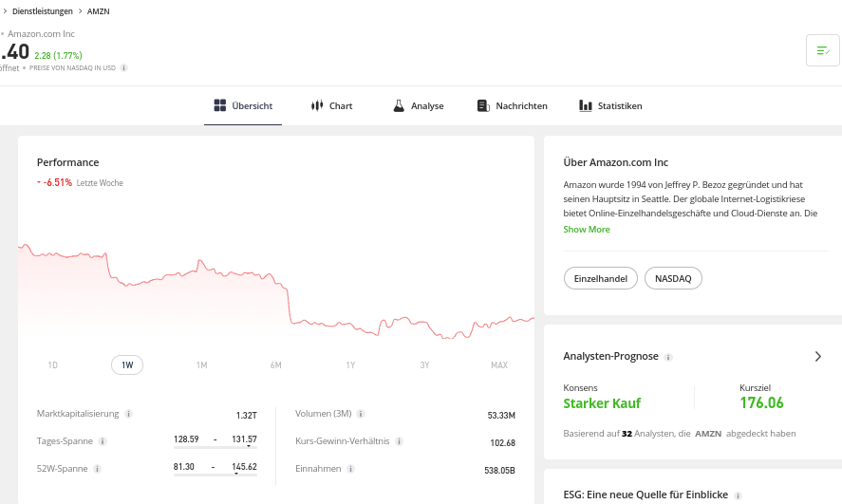Screen dimensions: 842x504
Task: Click the 2.28 (1.77%) price change
Action: pos(58,55)
